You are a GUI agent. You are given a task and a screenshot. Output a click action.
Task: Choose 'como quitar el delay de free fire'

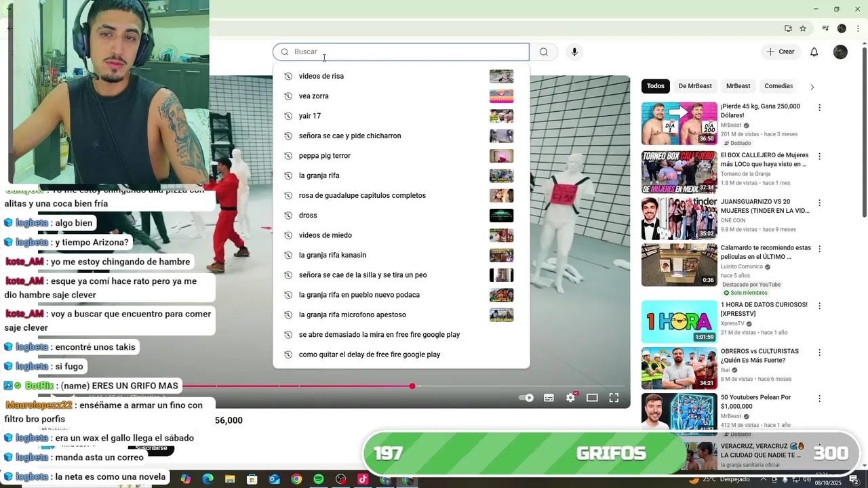point(401,354)
